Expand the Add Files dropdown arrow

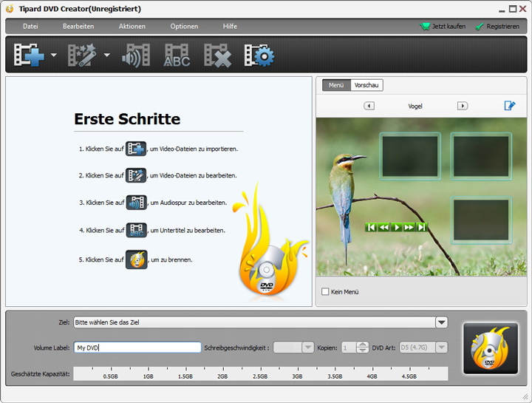pyautogui.click(x=54, y=55)
